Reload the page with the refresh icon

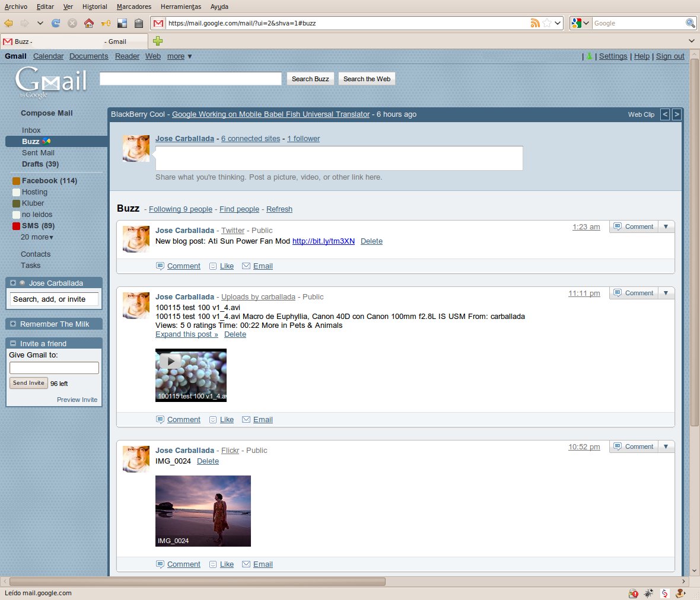click(56, 23)
